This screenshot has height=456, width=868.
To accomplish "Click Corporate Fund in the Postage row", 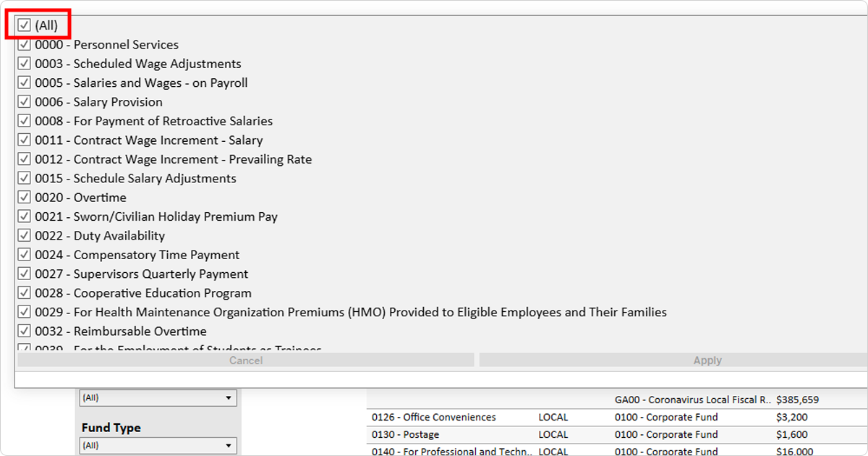I will click(666, 435).
